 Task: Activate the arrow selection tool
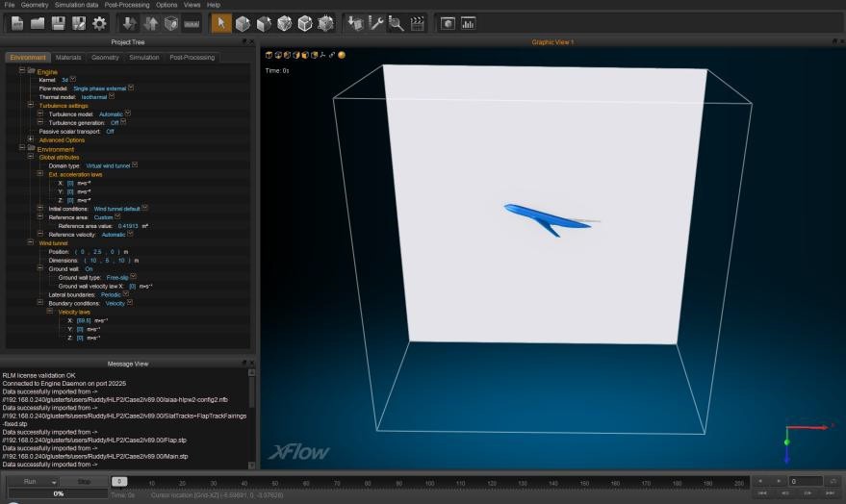[x=221, y=23]
